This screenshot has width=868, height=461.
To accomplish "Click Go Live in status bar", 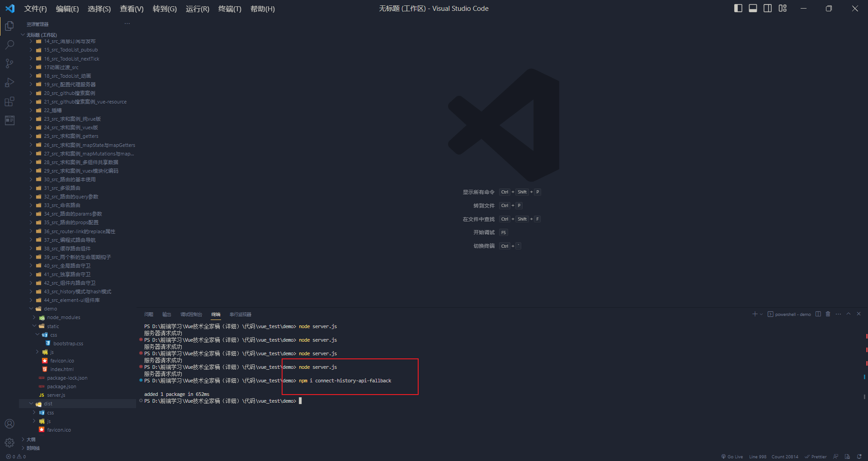I will 732,456.
